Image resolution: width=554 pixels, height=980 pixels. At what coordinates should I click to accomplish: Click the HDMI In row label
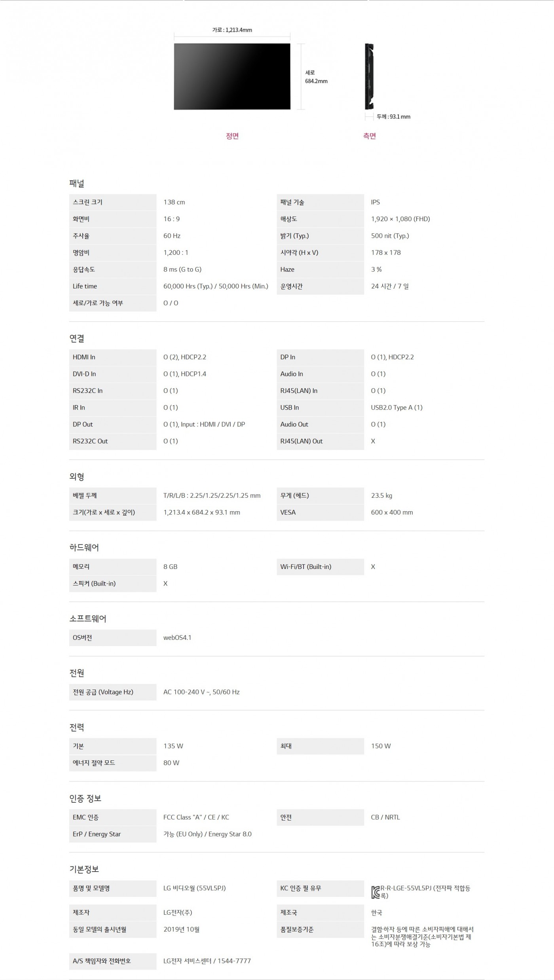[x=84, y=357]
